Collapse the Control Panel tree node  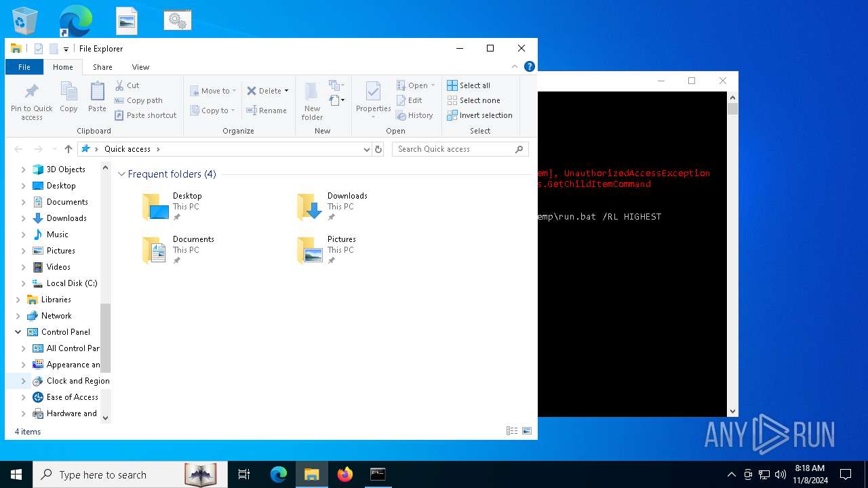pyautogui.click(x=18, y=332)
